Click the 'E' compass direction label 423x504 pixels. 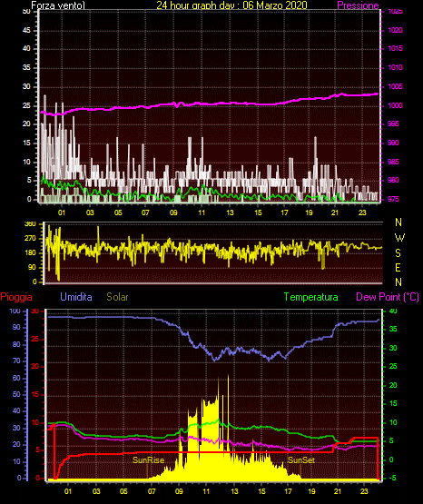coord(398,267)
